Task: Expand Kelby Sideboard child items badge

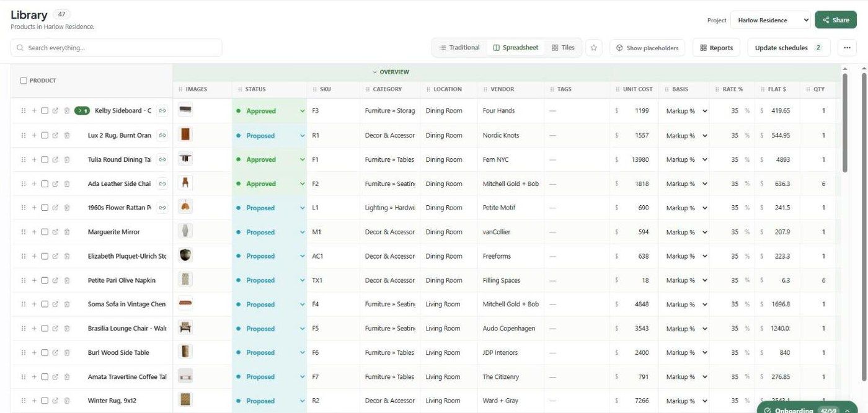Action: [x=82, y=111]
